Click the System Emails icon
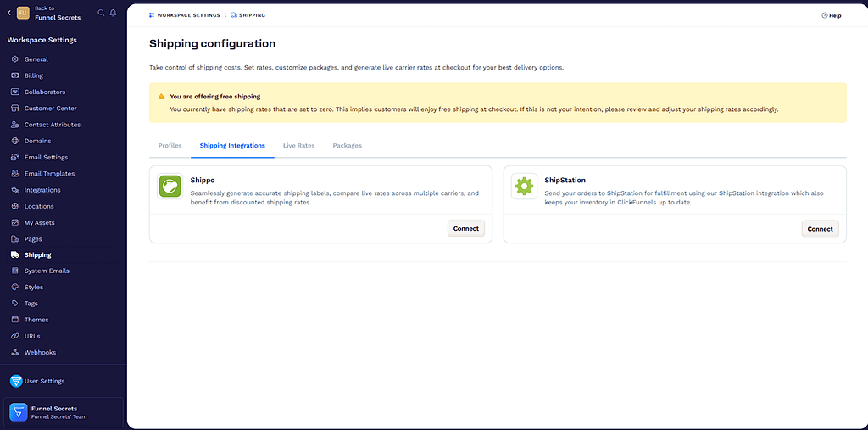The height and width of the screenshot is (430, 868). click(x=15, y=271)
